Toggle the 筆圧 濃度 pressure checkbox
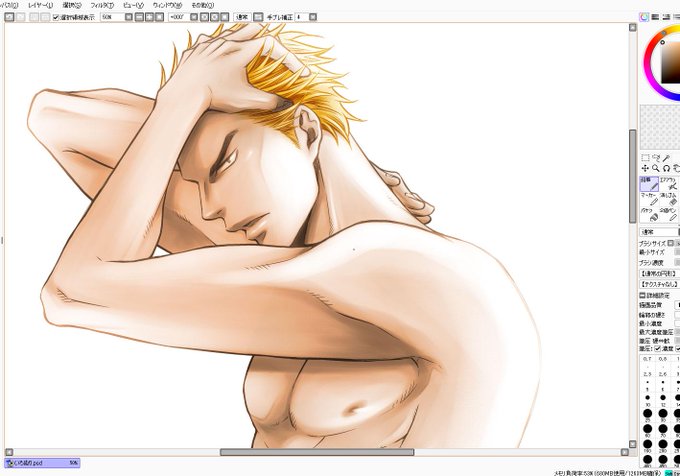This screenshot has height=476, width=680. 658,349
